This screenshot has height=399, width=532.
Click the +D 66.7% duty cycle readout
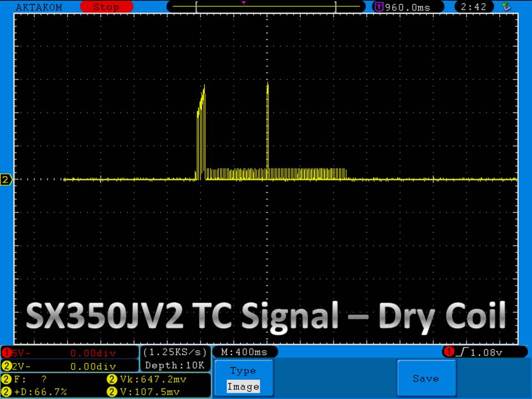[x=36, y=392]
